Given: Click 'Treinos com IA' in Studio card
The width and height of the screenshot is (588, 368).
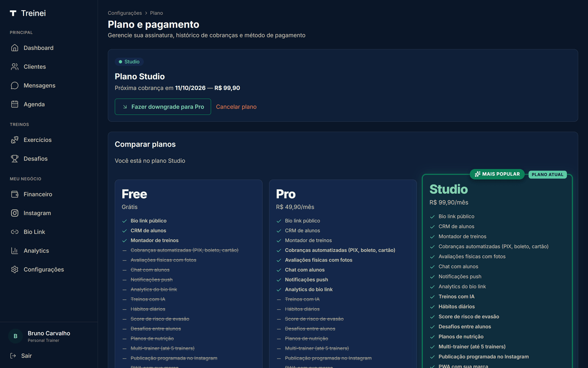Looking at the screenshot, I should click(456, 296).
